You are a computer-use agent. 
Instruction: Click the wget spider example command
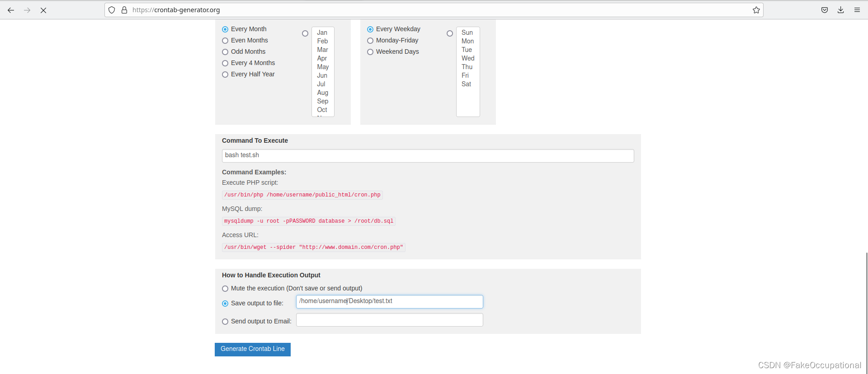point(314,248)
